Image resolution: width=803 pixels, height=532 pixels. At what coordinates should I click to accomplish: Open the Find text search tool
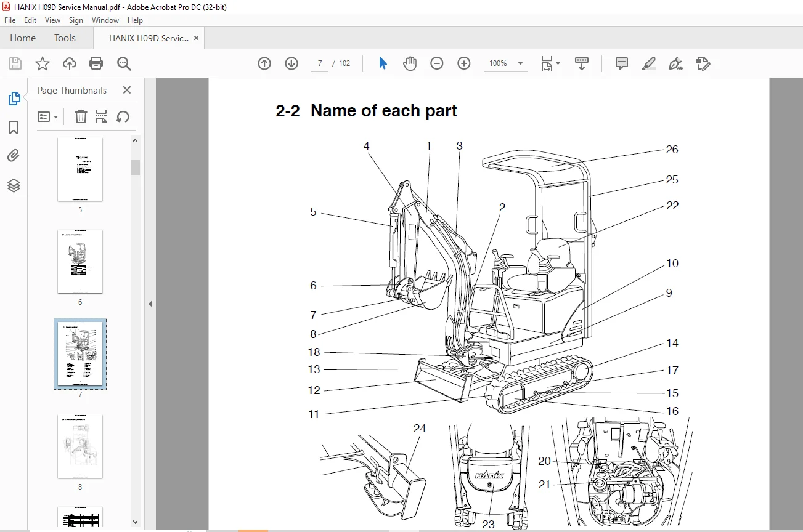124,63
